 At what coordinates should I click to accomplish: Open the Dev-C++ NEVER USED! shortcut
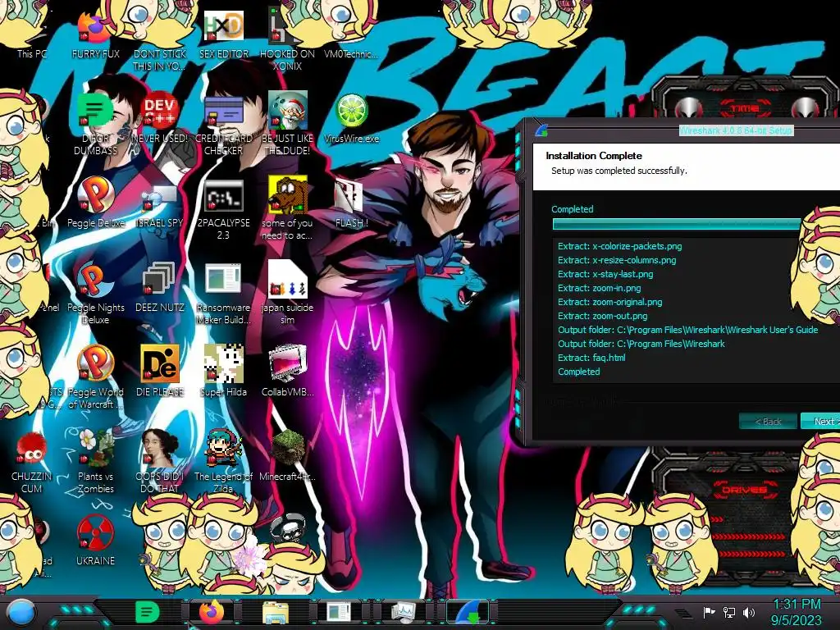coord(159,118)
